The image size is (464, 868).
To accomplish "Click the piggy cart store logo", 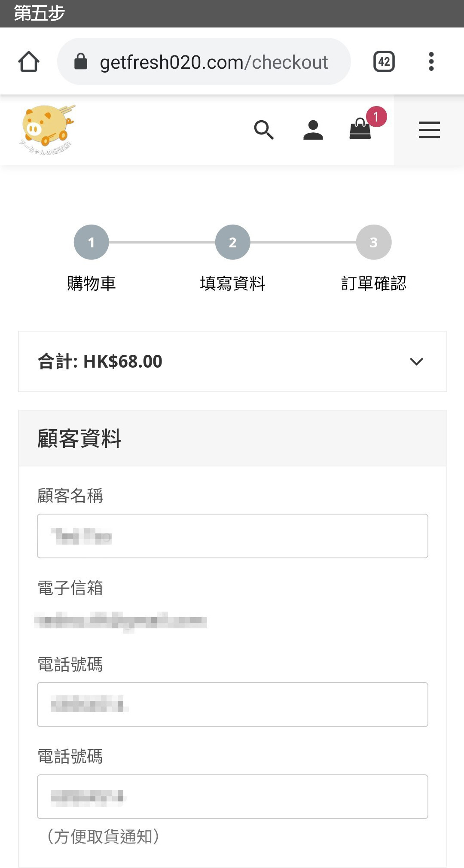I will point(47,129).
